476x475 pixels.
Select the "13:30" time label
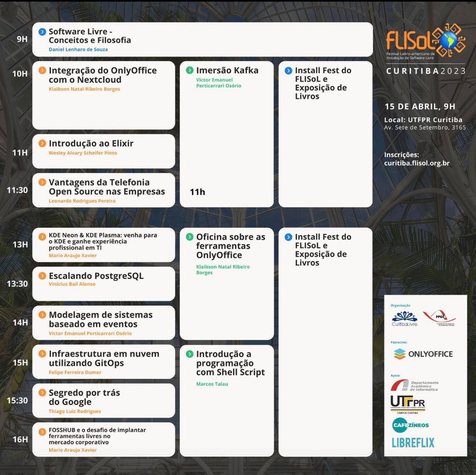pyautogui.click(x=17, y=284)
